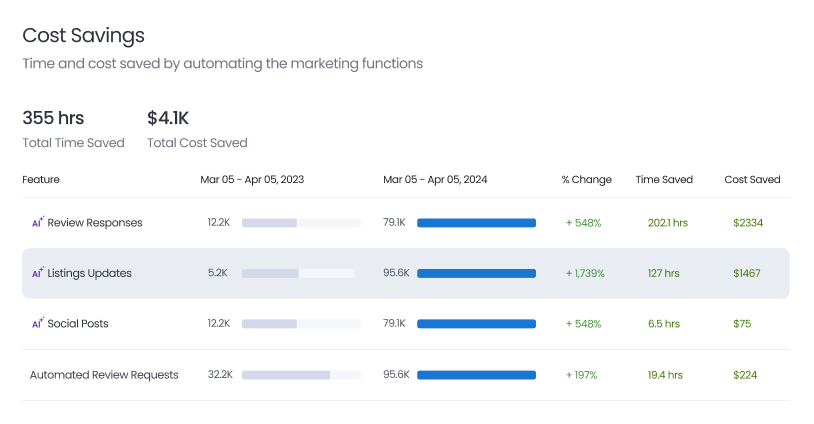Click the AI icon beside Review Responses

pos(38,222)
